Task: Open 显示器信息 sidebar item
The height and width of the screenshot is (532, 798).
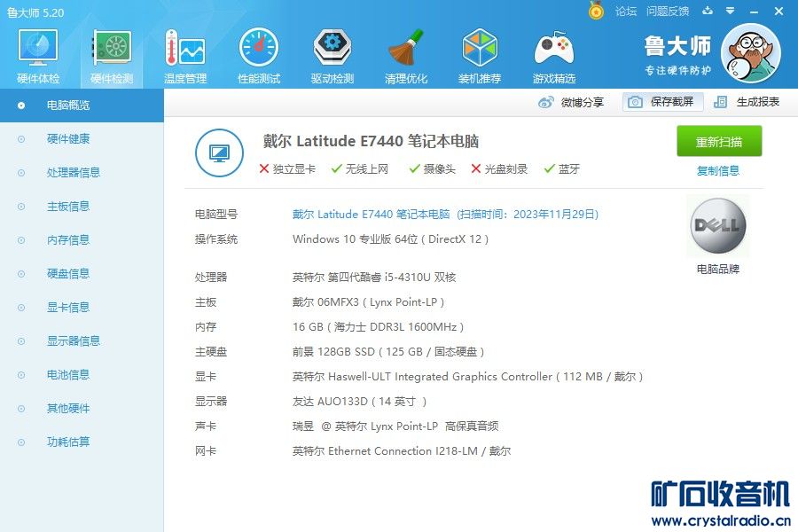Action: (82, 340)
